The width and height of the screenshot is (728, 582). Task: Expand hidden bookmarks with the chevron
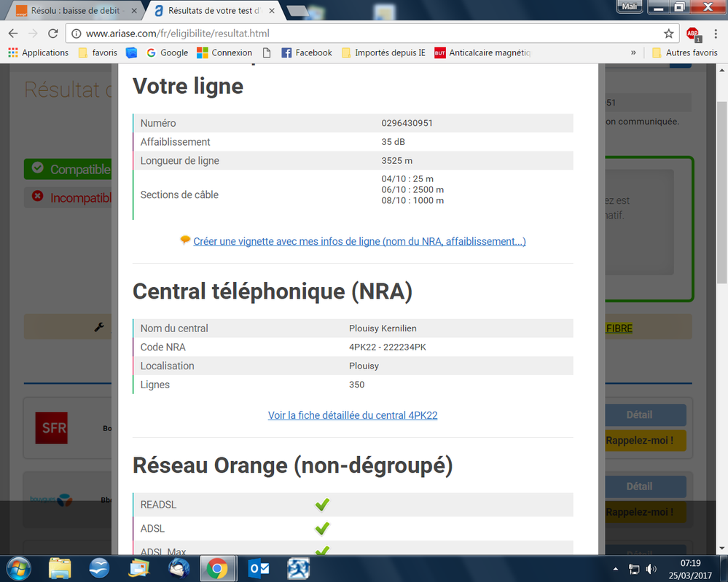click(633, 52)
